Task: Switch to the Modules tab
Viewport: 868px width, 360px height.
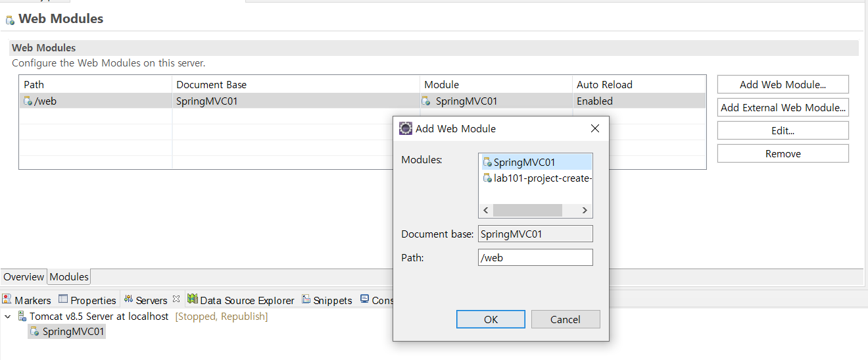Action: pyautogui.click(x=69, y=277)
